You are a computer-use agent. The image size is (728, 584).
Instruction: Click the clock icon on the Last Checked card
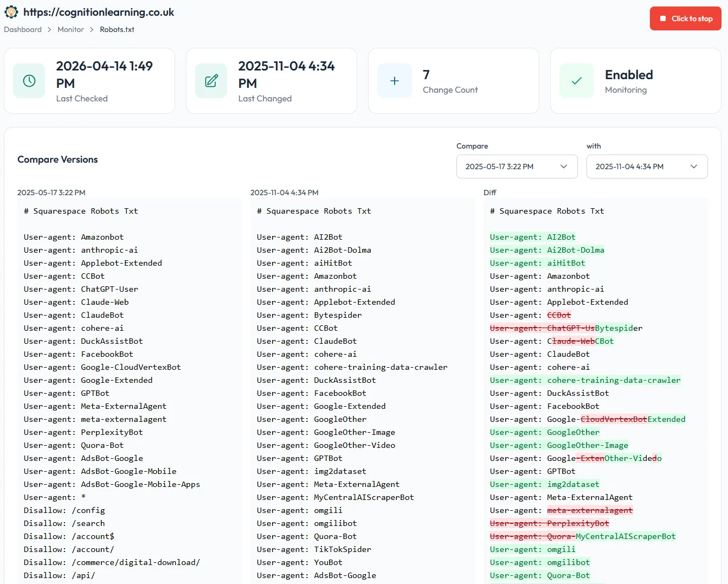tap(29, 81)
